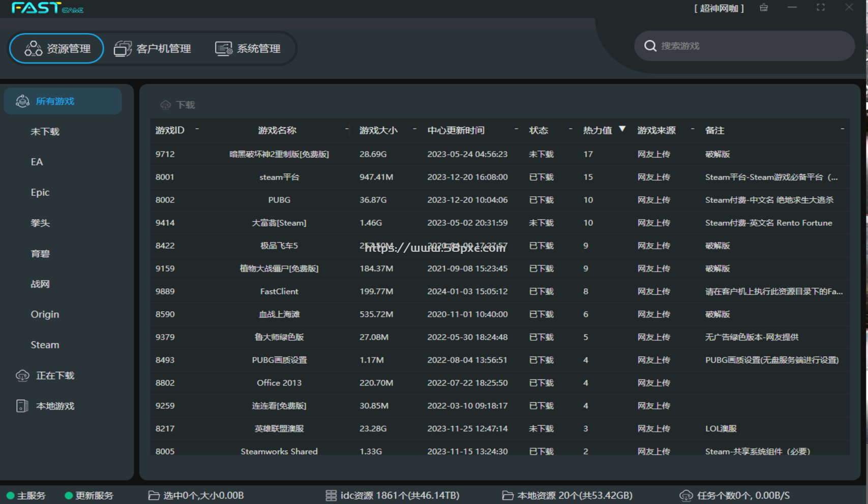Select the 连连看[免费版] row
Viewport: 868px width, 504px height.
point(500,406)
